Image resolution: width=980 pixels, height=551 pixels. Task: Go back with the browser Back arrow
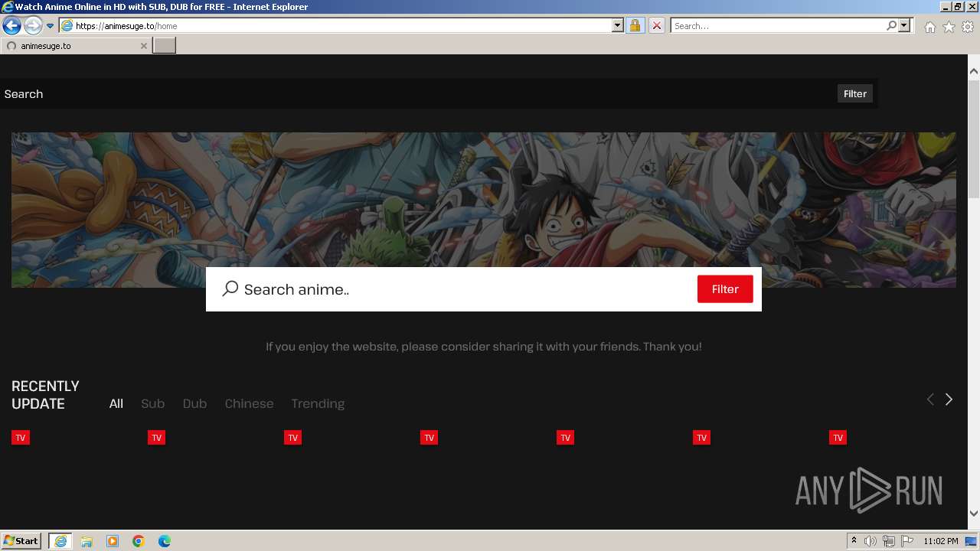(11, 25)
